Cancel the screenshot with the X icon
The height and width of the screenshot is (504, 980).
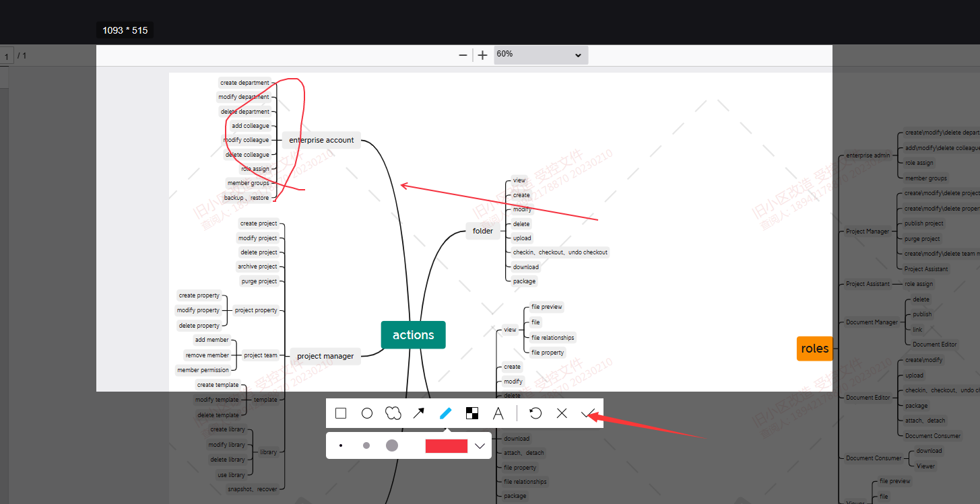coord(562,413)
